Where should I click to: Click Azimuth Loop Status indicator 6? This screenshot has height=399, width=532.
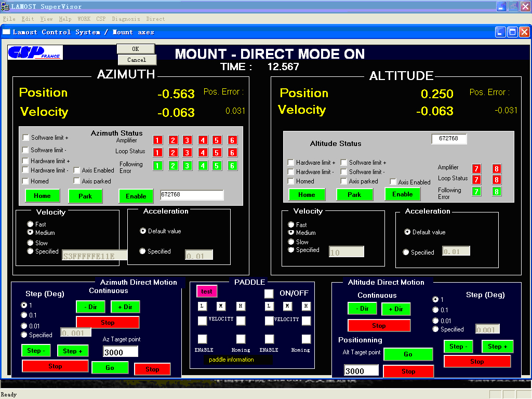232,152
